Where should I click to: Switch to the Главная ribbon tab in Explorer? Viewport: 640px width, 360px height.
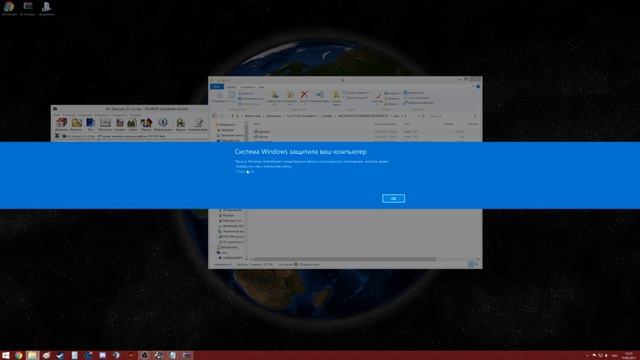[231, 87]
